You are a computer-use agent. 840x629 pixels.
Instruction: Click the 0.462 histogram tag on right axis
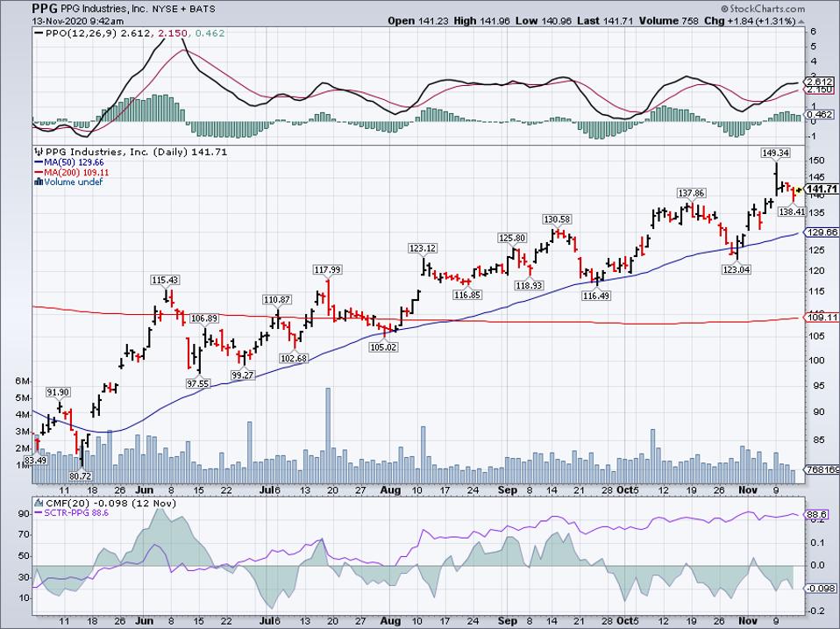click(819, 115)
